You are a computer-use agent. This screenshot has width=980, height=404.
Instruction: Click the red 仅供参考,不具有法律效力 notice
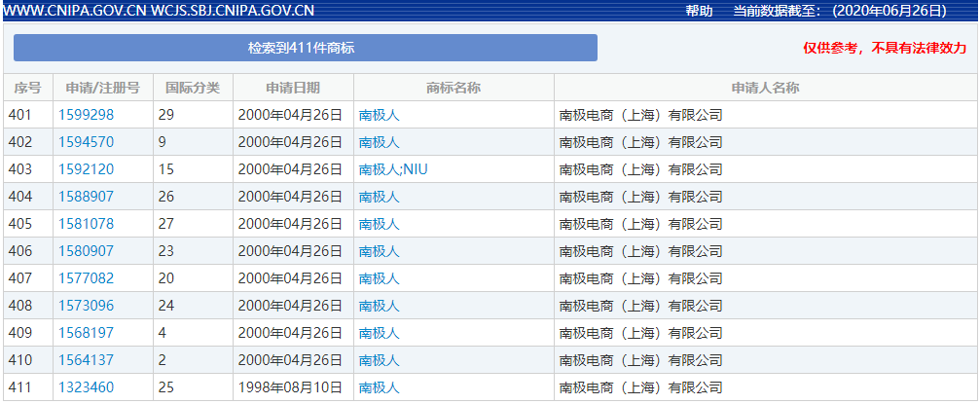(885, 48)
